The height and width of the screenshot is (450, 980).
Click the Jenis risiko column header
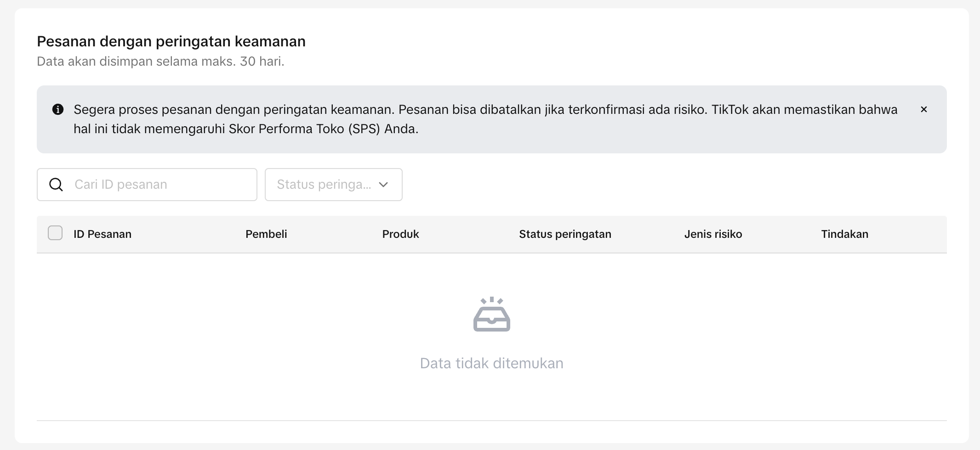pyautogui.click(x=713, y=234)
